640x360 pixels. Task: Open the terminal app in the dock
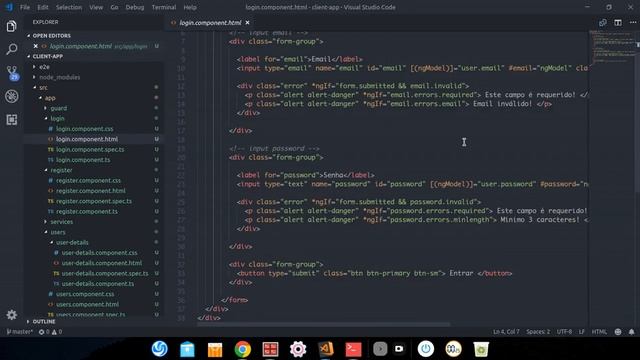pyautogui.click(x=353, y=349)
